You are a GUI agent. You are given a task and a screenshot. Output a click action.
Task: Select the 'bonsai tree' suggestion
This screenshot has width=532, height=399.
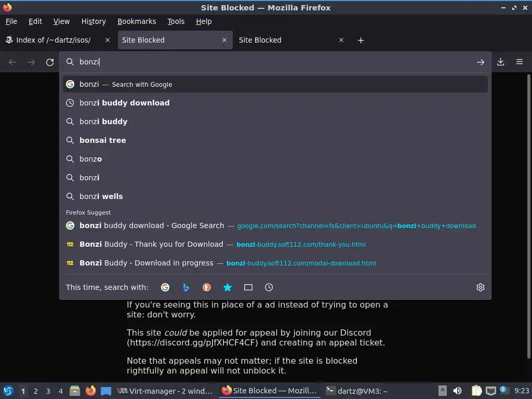[275, 140]
